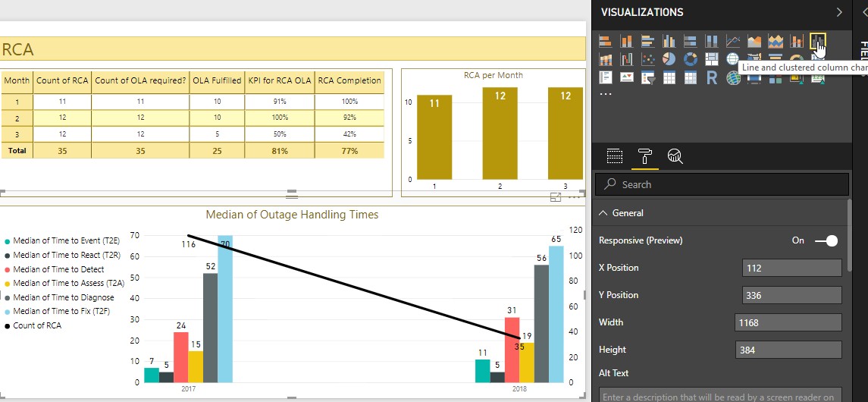Click the Height field
The image size is (868, 402).
click(x=788, y=350)
